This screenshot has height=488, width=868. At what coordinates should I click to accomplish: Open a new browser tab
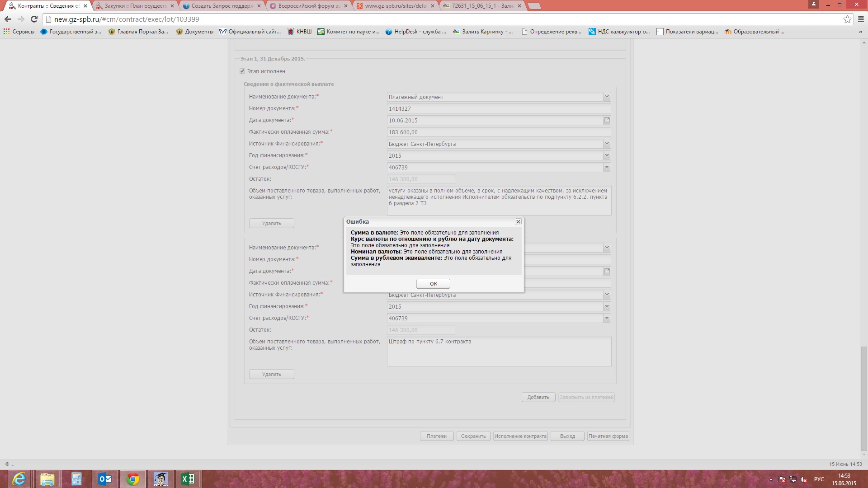pyautogui.click(x=534, y=6)
